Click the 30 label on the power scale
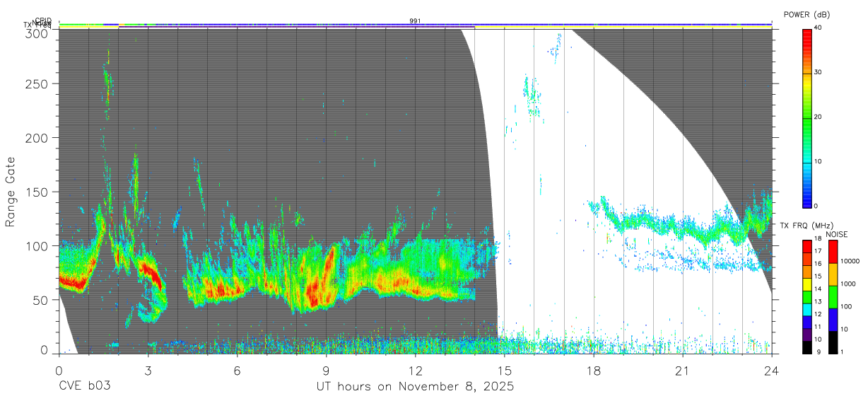Viewport: 868px width, 401px height. (x=819, y=73)
